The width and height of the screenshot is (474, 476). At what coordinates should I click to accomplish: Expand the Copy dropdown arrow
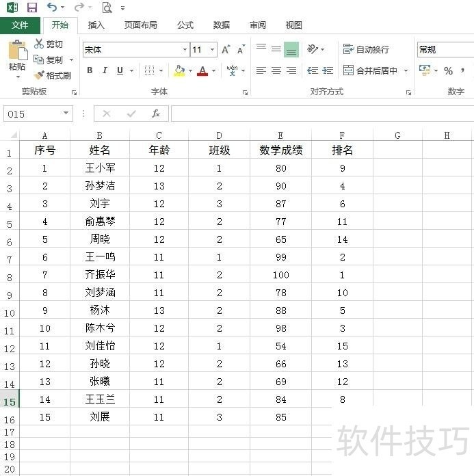pos(71,59)
